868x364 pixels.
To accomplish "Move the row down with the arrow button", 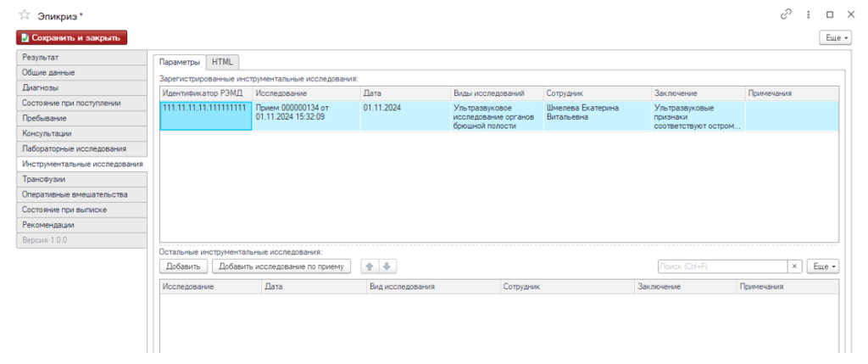I will 387,266.
